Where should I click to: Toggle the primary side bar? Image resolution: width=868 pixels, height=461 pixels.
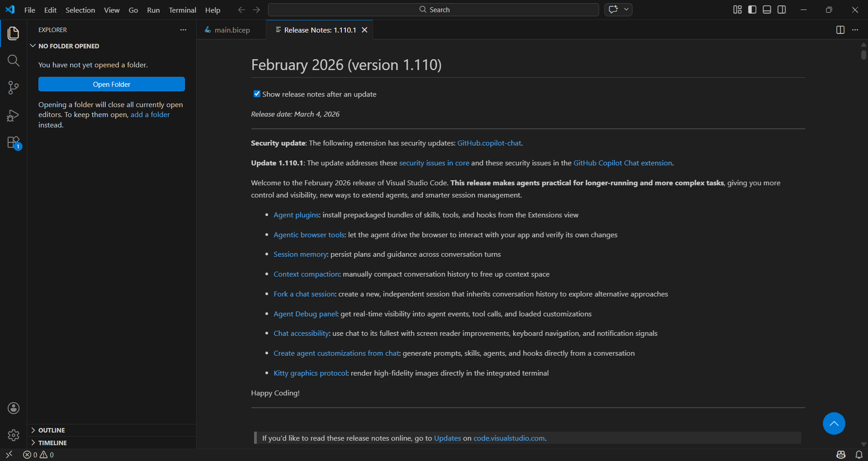pos(752,9)
